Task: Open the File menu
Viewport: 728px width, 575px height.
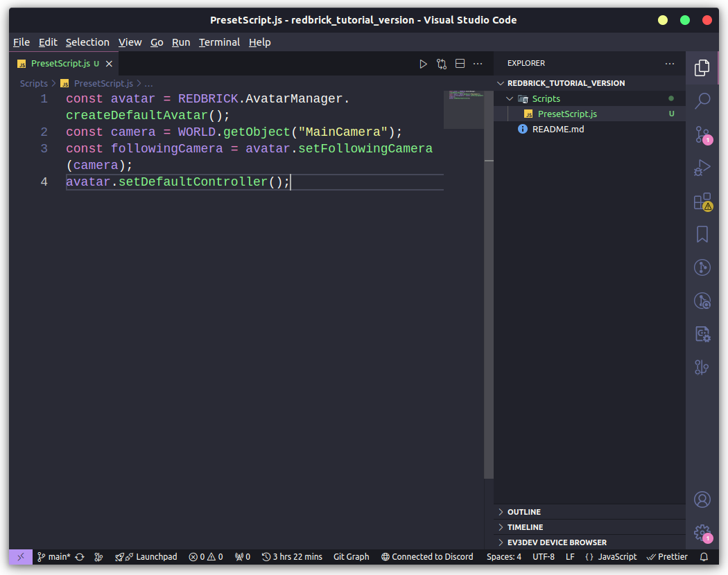Action: pyautogui.click(x=21, y=42)
